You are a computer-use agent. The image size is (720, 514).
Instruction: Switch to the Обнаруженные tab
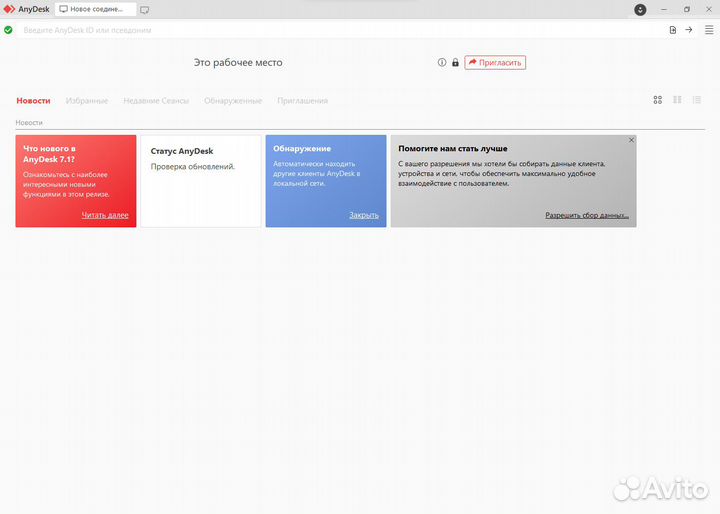pos(233,101)
